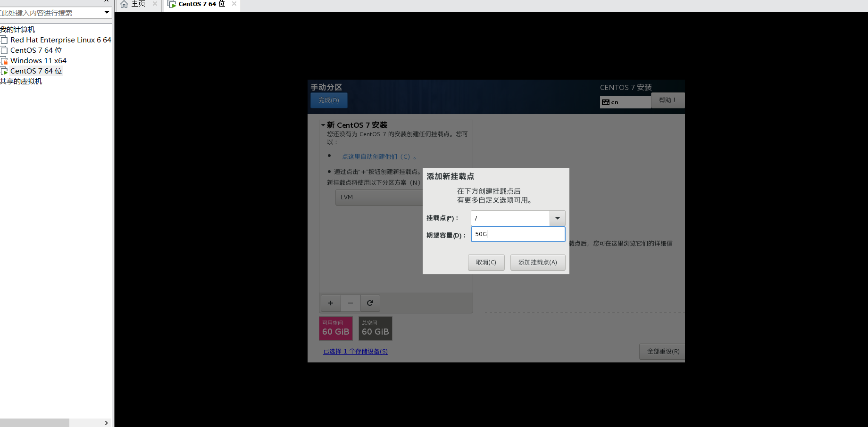
Task: Click the Windows 11 x64 VM icon
Action: tap(4, 61)
